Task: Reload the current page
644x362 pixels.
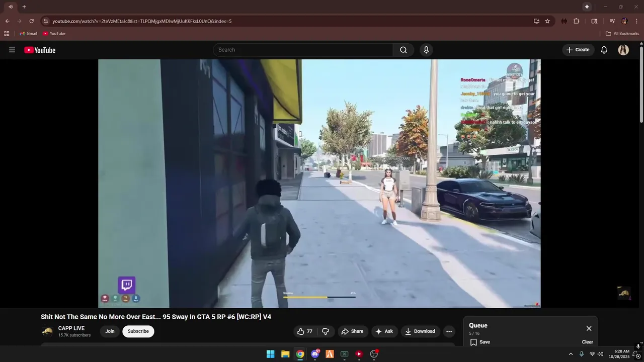Action: [31, 21]
